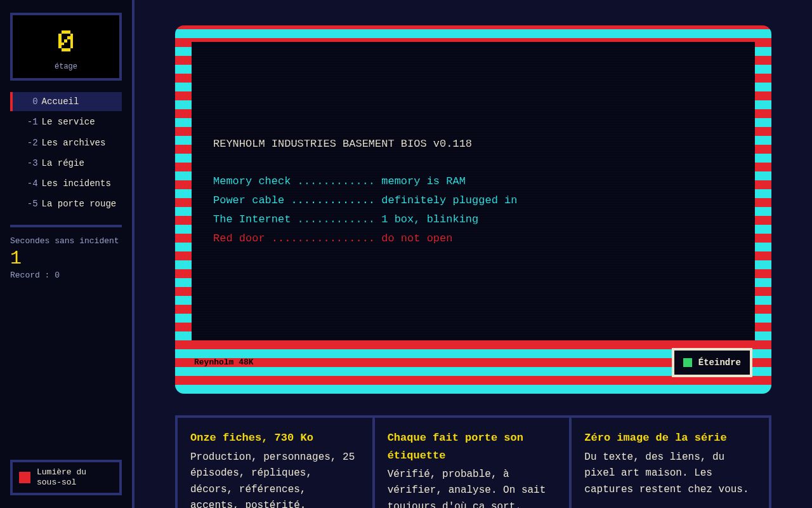Open Les archives section
Image resolution: width=812 pixels, height=508 pixels.
[66, 143]
